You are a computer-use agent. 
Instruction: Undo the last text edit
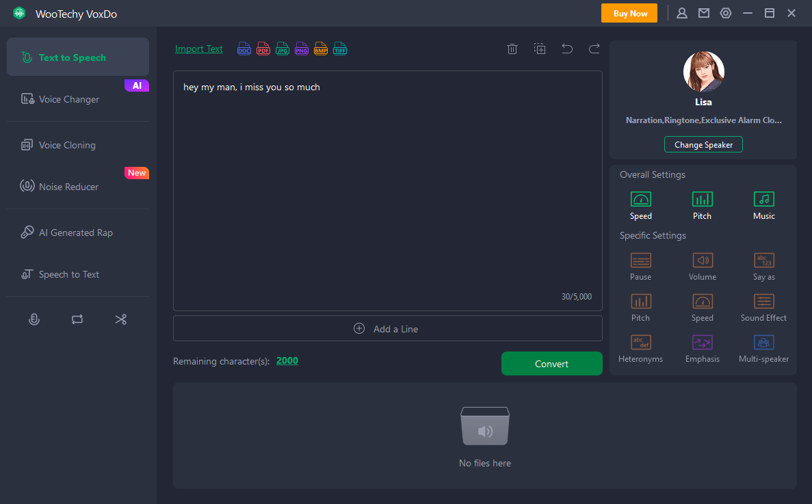pos(567,49)
